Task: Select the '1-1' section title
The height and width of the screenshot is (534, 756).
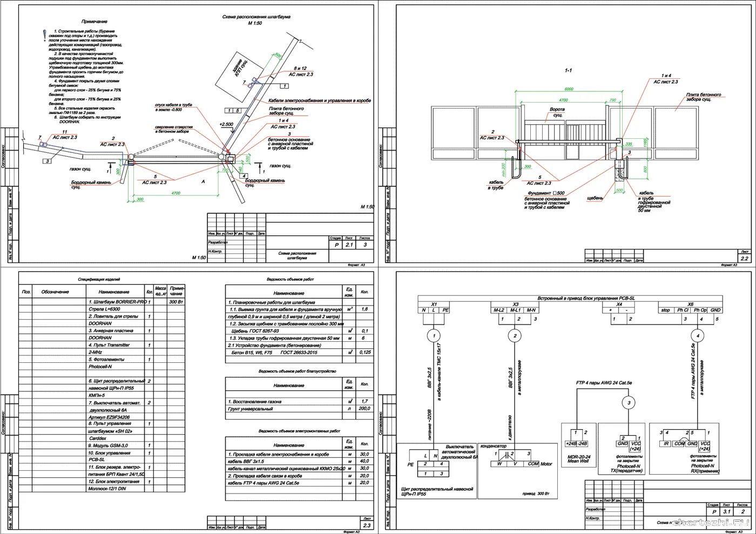Action: tap(568, 70)
